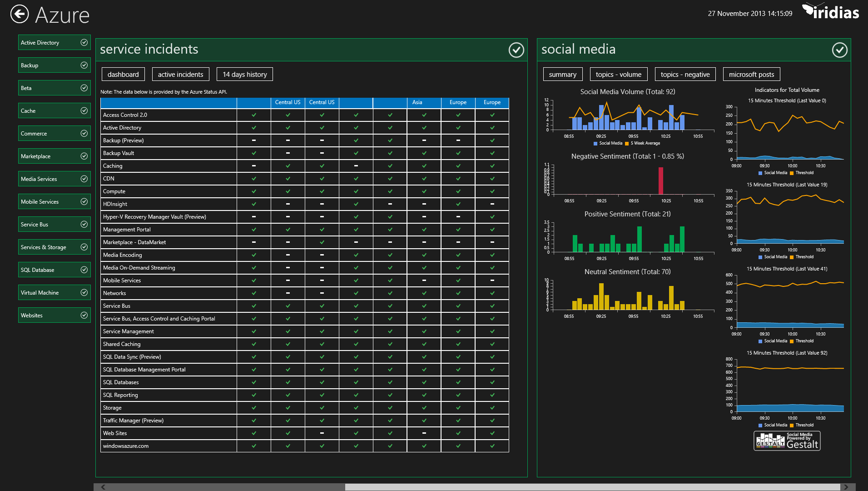Select the Active Directory sidebar tile
This screenshot has width=868, height=491.
coord(55,42)
